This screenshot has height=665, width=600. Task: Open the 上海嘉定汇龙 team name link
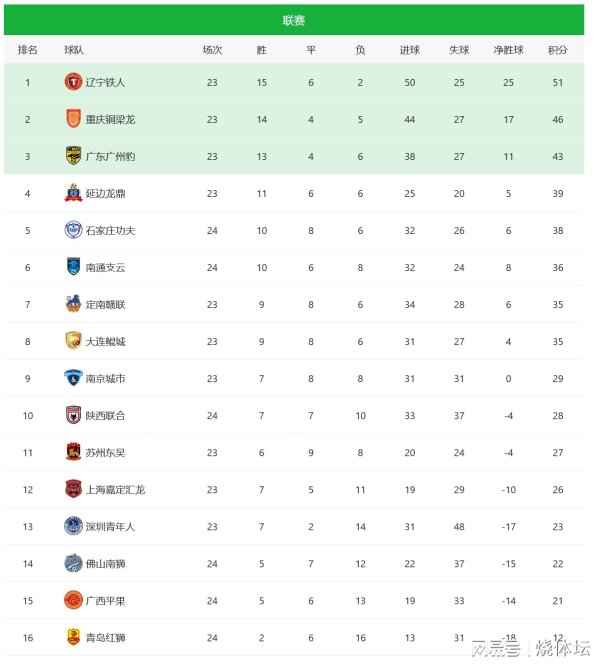point(115,489)
